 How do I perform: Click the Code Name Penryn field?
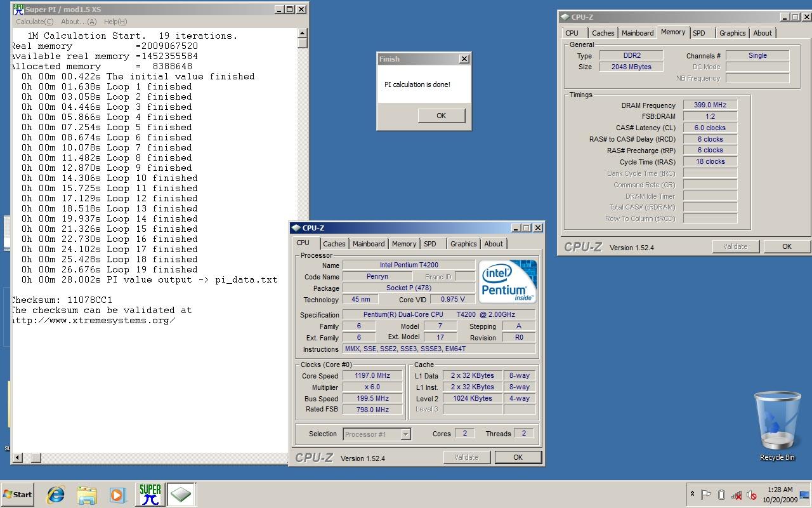377,276
